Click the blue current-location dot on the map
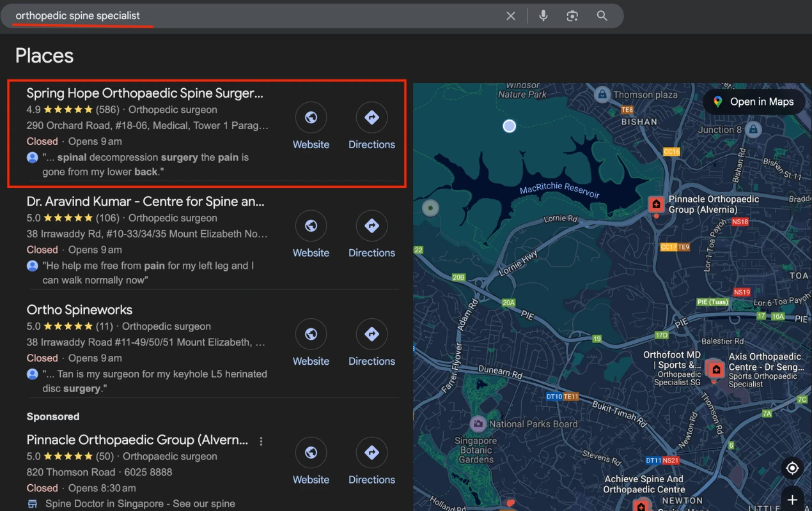Viewport: 812px width, 511px height. coord(509,126)
